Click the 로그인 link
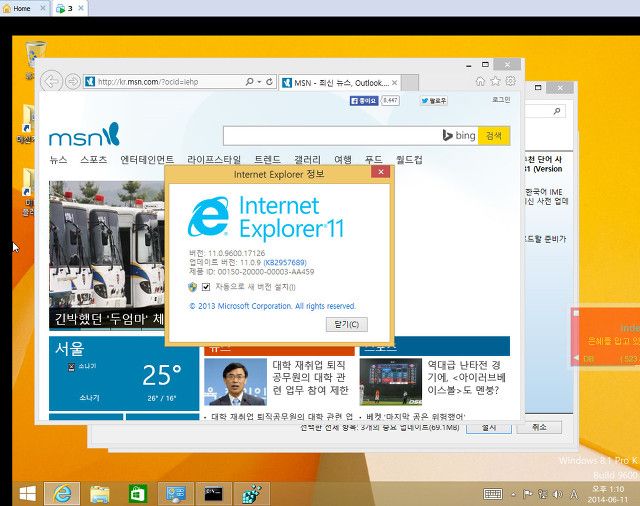Screen dimensions: 640x506 [x=501, y=100]
